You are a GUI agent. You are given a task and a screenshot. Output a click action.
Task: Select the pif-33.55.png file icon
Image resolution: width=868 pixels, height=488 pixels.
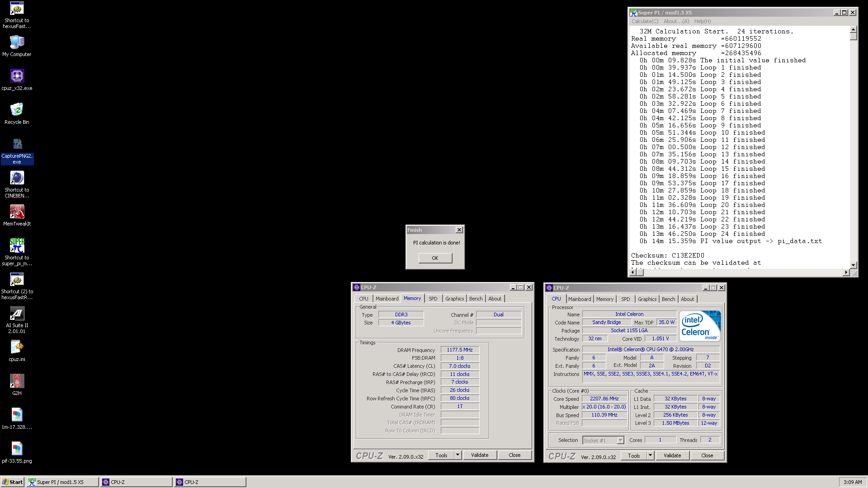pos(17,453)
